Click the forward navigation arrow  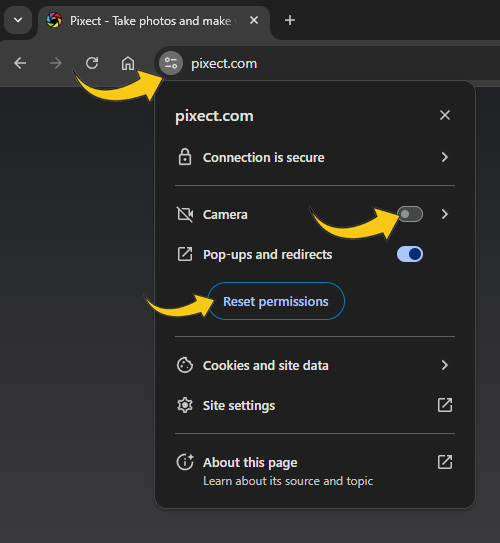pyautogui.click(x=55, y=63)
